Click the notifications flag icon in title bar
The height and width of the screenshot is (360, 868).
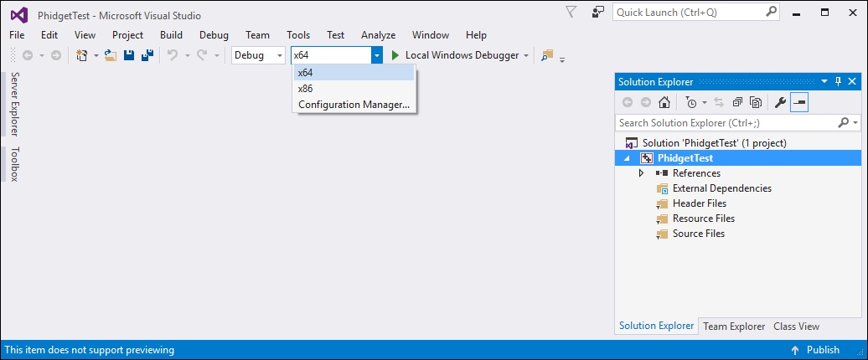(572, 13)
